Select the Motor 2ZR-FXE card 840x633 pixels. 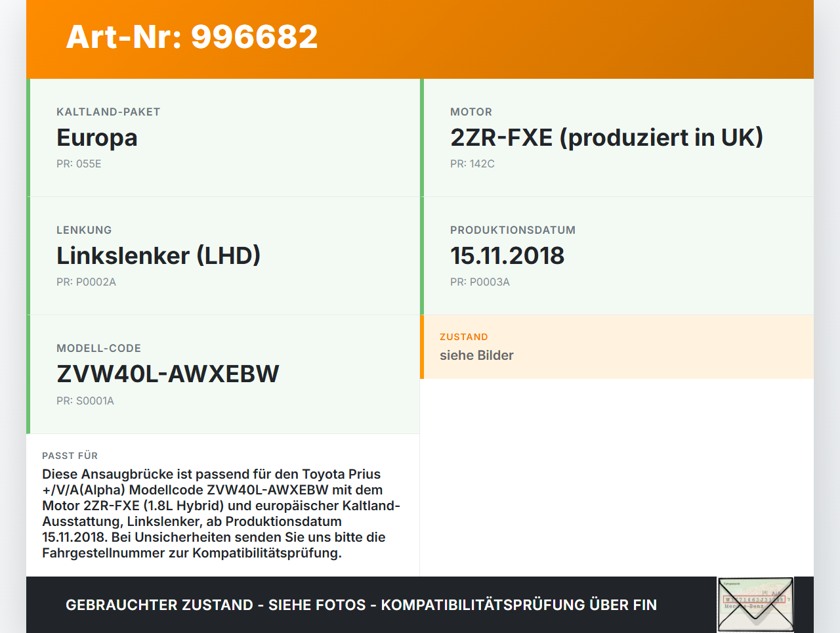tap(617, 138)
